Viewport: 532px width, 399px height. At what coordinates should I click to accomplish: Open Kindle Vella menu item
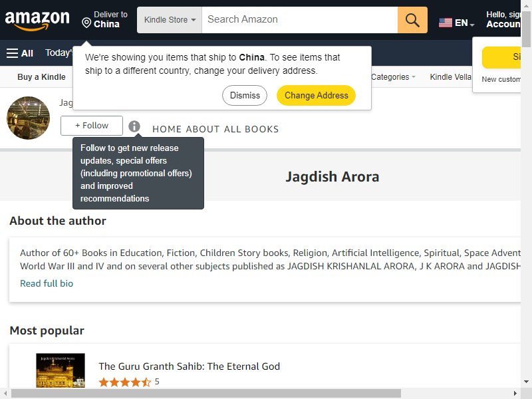pos(451,77)
